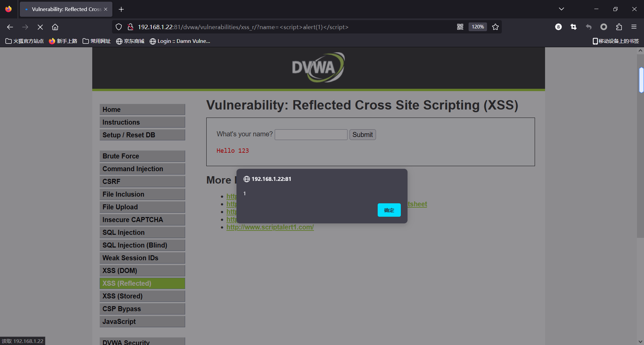Open the 常用网址 bookmark folder
This screenshot has height=345, width=644.
[97, 41]
